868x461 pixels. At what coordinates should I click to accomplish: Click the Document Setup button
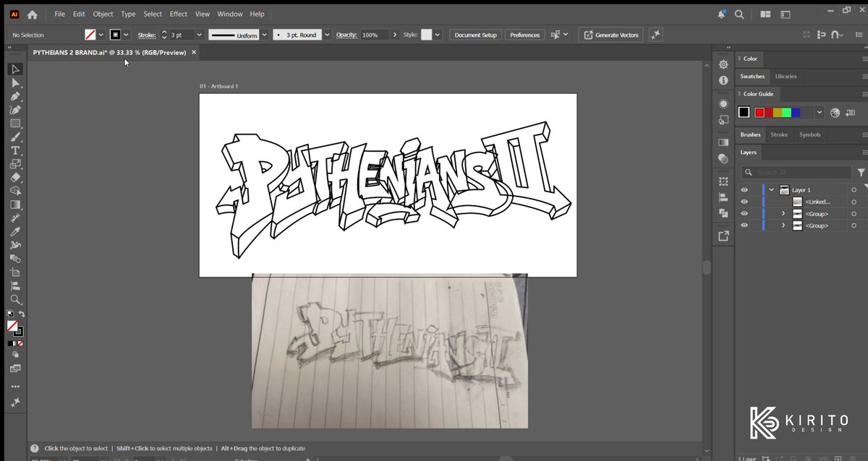pyautogui.click(x=475, y=35)
